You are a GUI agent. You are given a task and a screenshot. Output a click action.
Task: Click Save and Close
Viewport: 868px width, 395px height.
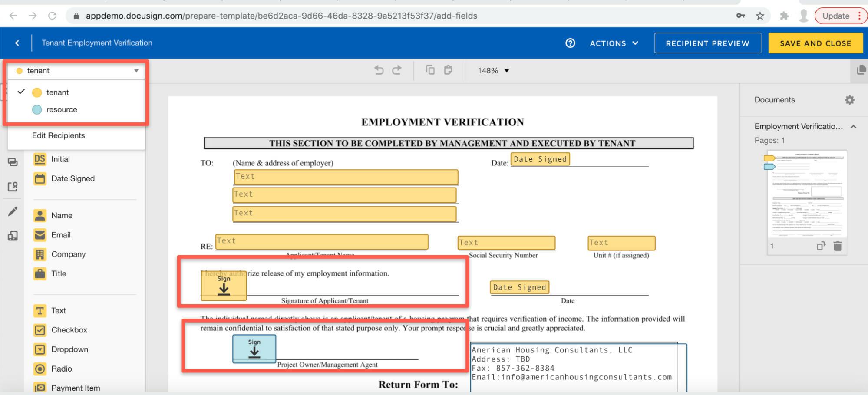[815, 43]
